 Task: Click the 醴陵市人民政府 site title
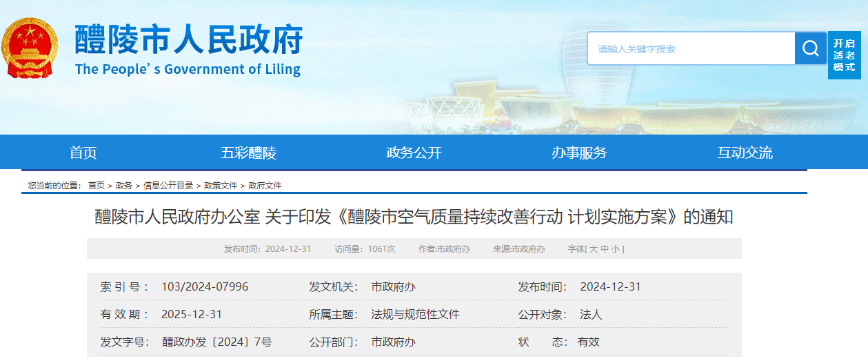click(188, 39)
